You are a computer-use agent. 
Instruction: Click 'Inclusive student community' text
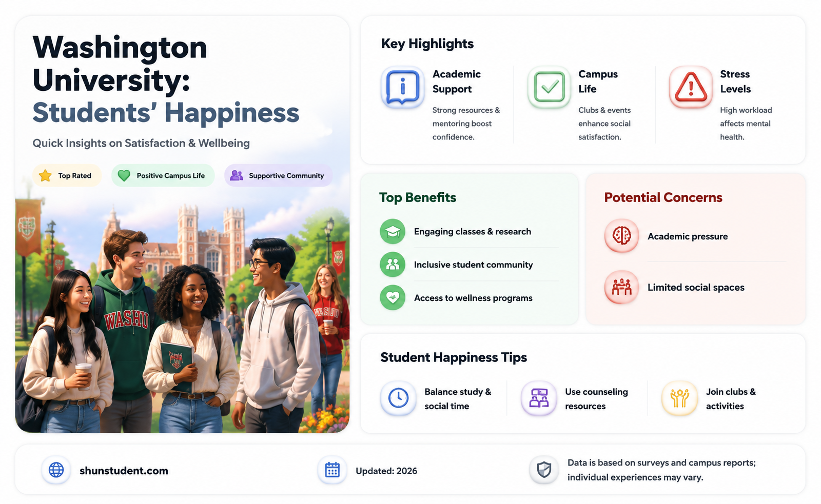pos(473,265)
